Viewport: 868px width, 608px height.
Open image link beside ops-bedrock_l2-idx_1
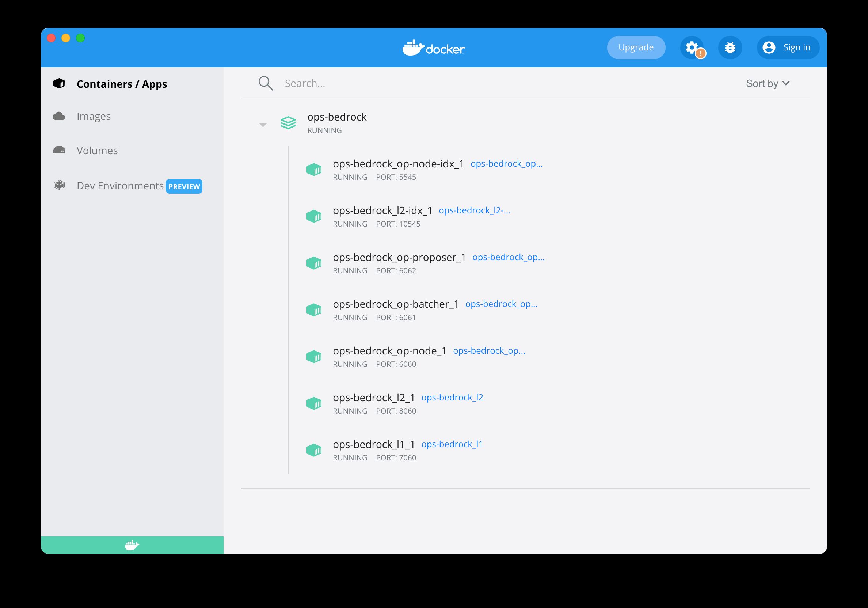pos(475,210)
